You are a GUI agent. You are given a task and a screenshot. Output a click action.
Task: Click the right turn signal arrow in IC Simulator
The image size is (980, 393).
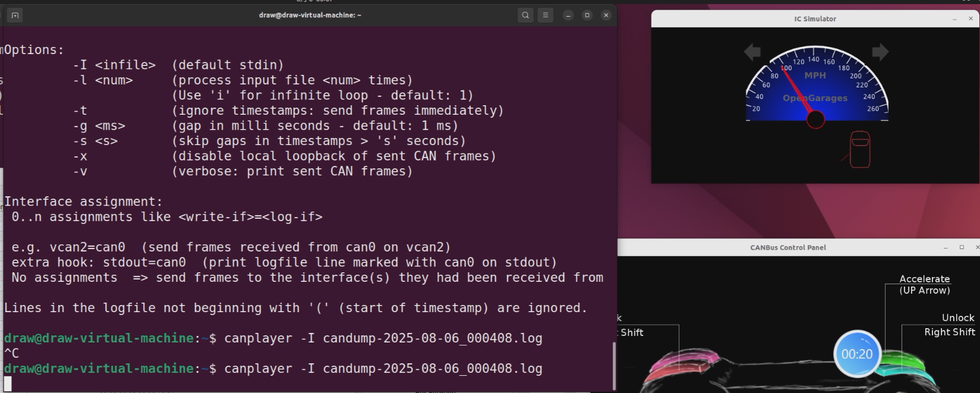pos(880,52)
